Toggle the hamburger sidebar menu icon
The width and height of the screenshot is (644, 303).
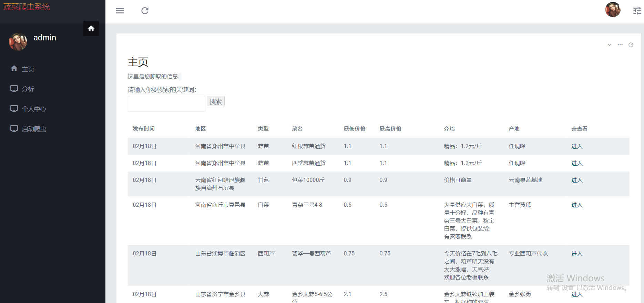pyautogui.click(x=120, y=11)
